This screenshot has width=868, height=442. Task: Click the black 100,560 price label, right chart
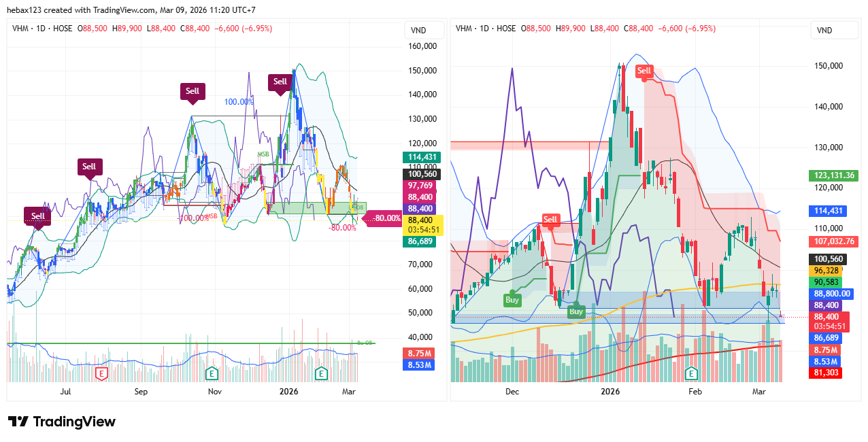[x=827, y=259]
